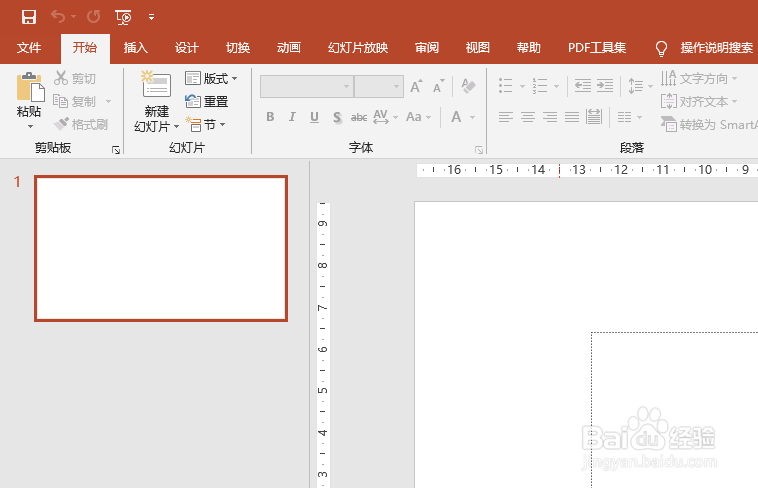Expand the 新建幻灯片 dropdown arrow
The image size is (758, 488).
coord(176,127)
